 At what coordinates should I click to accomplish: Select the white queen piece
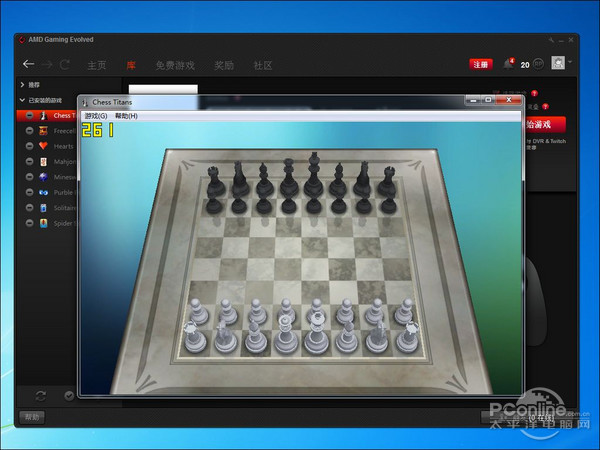coord(285,335)
